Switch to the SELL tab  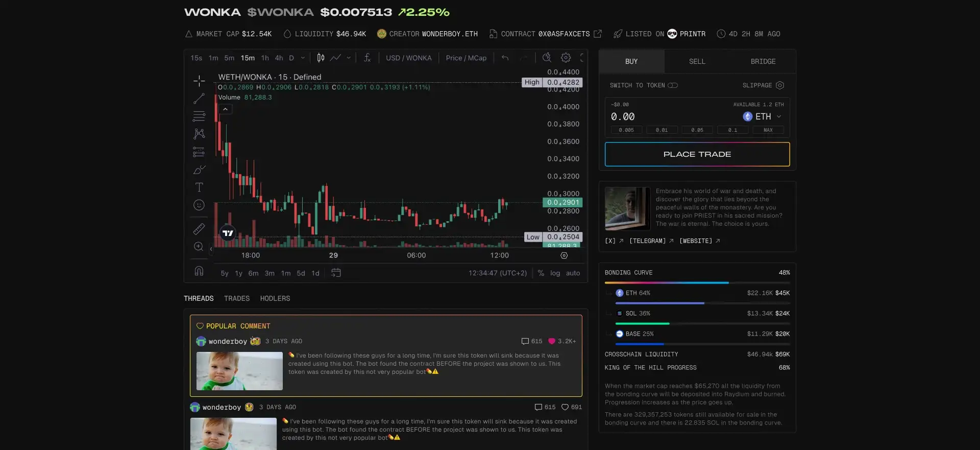click(697, 61)
